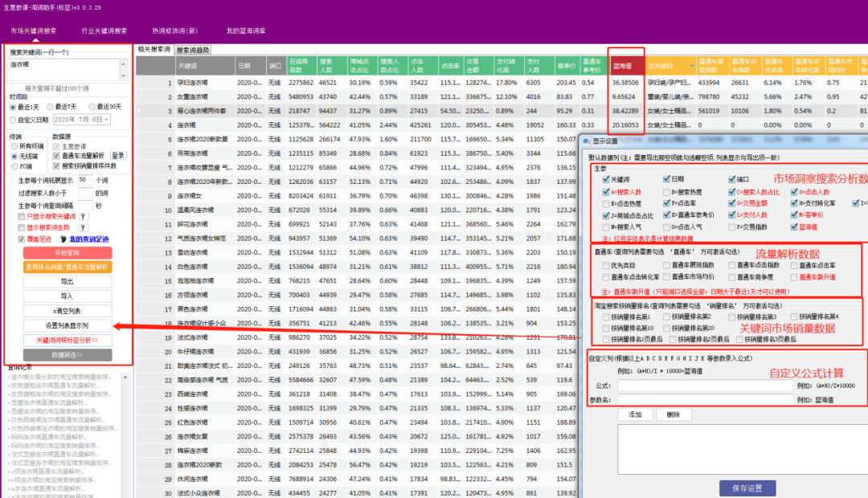
Task: Select the PC端 terminal option
Action: [x=13, y=166]
